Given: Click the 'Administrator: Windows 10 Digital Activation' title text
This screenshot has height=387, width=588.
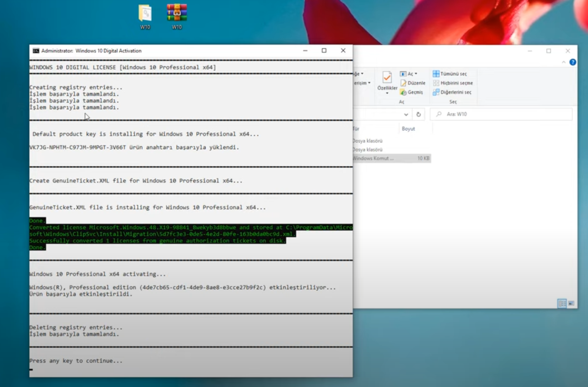Looking at the screenshot, I should coord(91,51).
